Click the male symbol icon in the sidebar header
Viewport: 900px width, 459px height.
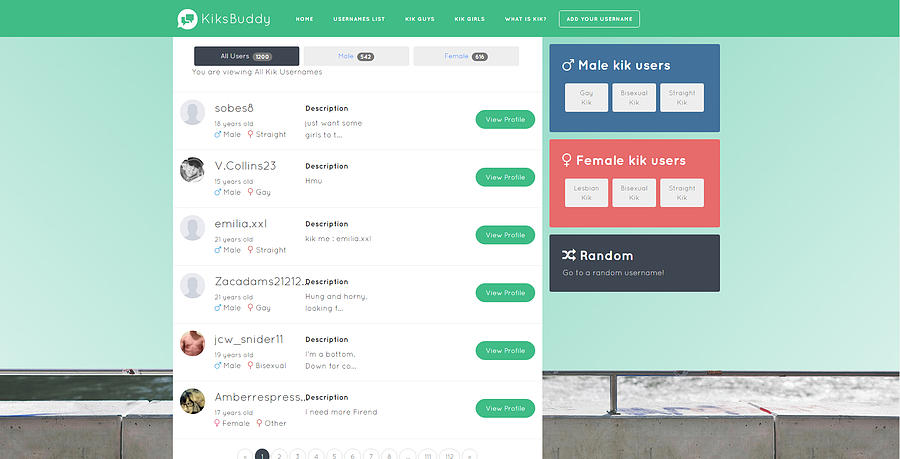(x=568, y=66)
